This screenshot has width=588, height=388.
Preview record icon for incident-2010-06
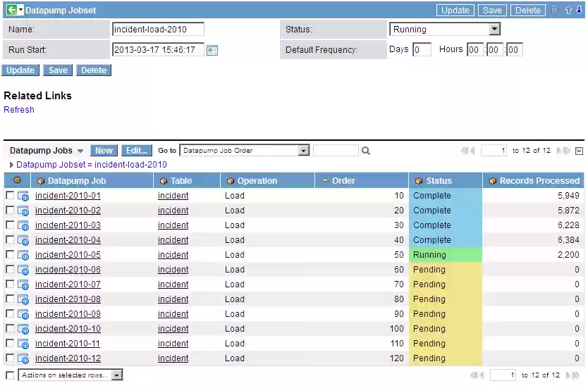tap(23, 270)
